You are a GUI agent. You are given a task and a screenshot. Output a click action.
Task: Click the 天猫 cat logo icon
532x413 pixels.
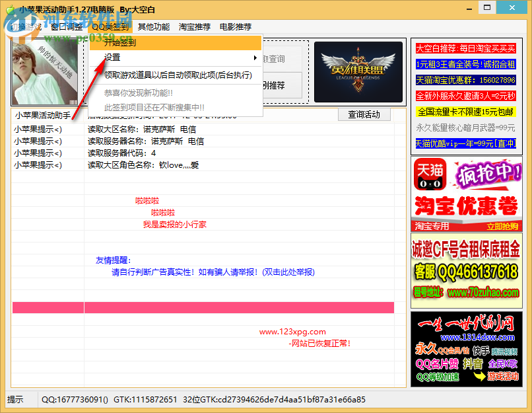[x=430, y=174]
